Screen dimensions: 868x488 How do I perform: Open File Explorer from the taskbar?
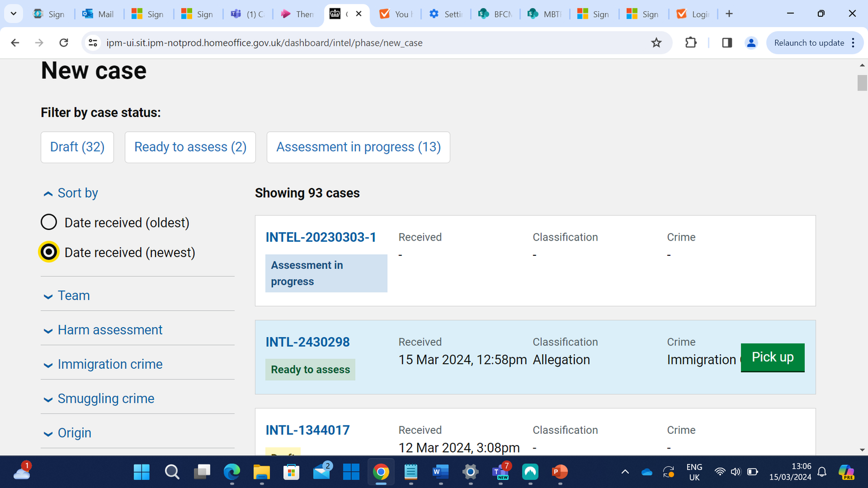262,472
